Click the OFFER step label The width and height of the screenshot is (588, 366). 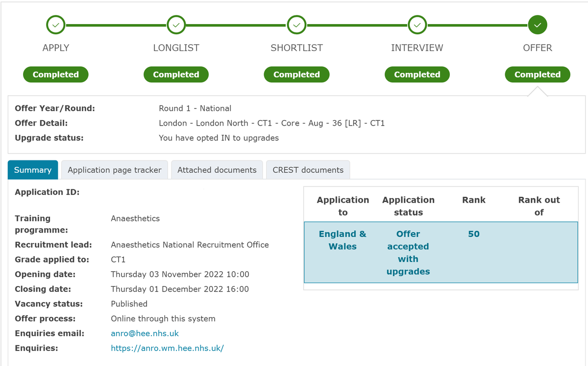pos(538,48)
